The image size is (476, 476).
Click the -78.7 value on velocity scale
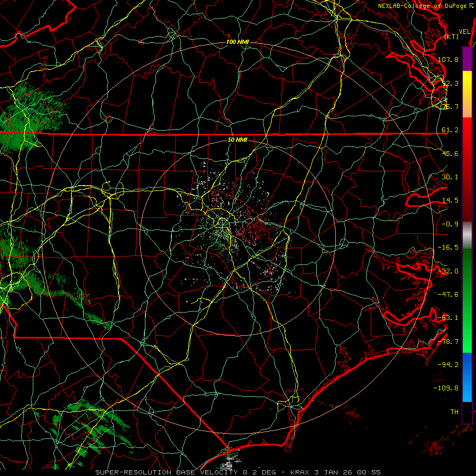(x=448, y=342)
